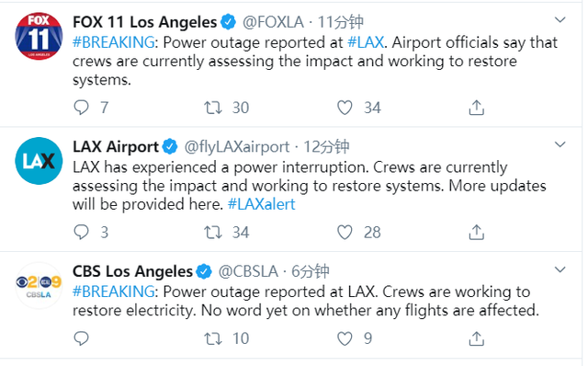The image size is (588, 366).
Task: Reply to the LAX Airport tweet
Action: pyautogui.click(x=81, y=232)
